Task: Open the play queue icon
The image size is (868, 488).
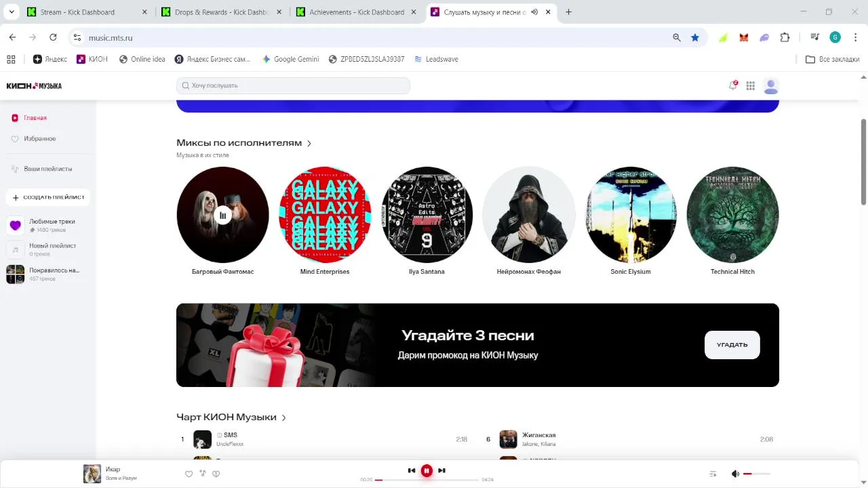Action: [x=713, y=474]
